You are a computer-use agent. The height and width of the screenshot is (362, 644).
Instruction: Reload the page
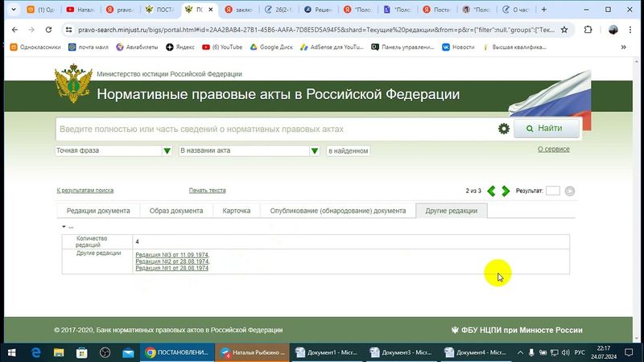[x=48, y=30]
